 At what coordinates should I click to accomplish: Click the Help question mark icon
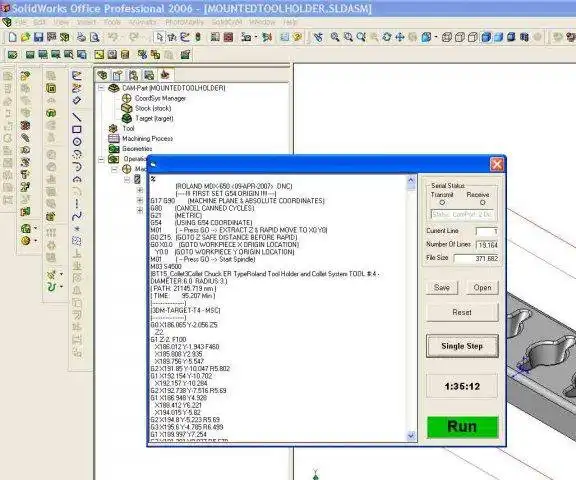(x=298, y=37)
